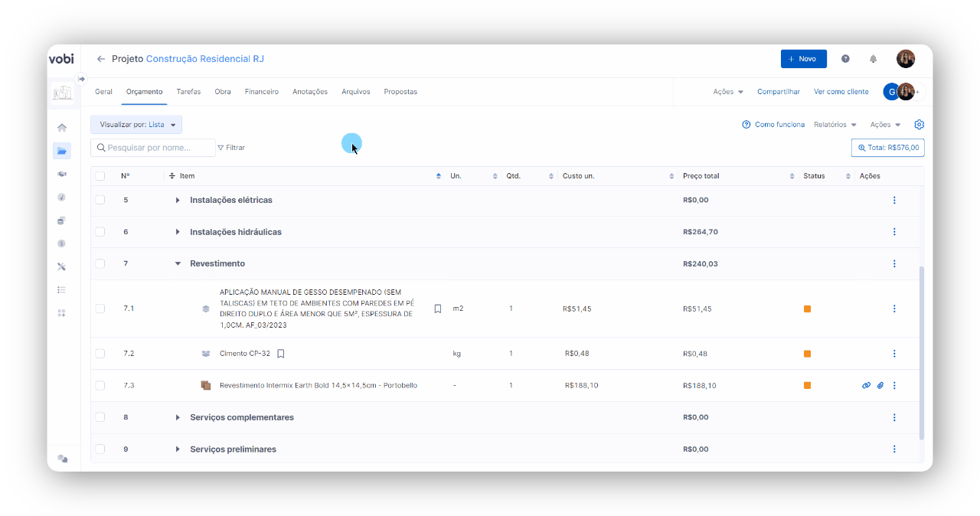This screenshot has width=980, height=516.
Task: Open notifications bell
Action: pos(873,59)
